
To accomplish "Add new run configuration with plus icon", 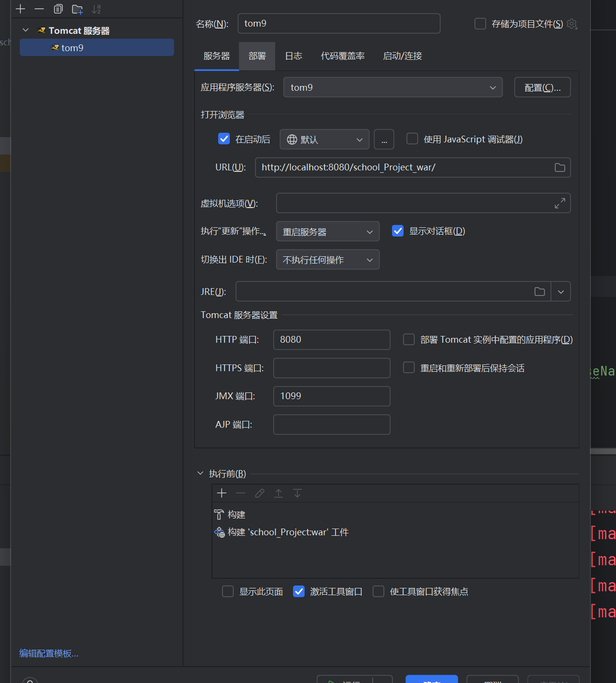I will [20, 9].
